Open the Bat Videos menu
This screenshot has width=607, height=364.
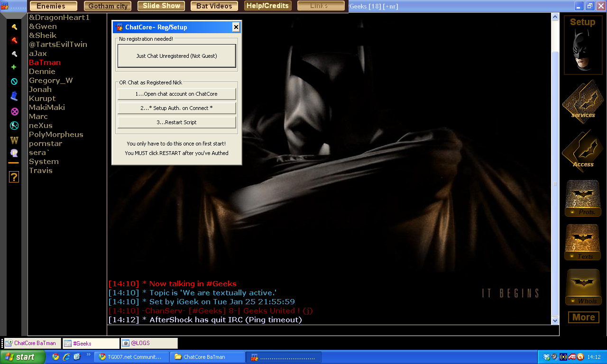coord(214,6)
